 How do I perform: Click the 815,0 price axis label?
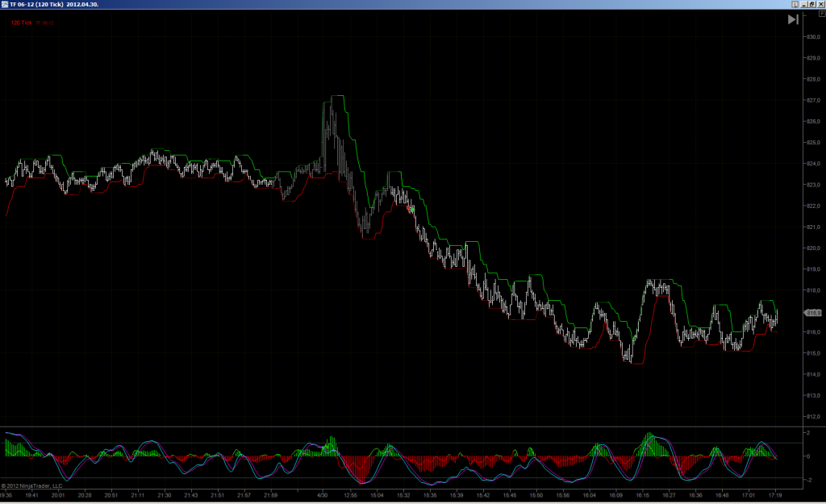pos(813,353)
